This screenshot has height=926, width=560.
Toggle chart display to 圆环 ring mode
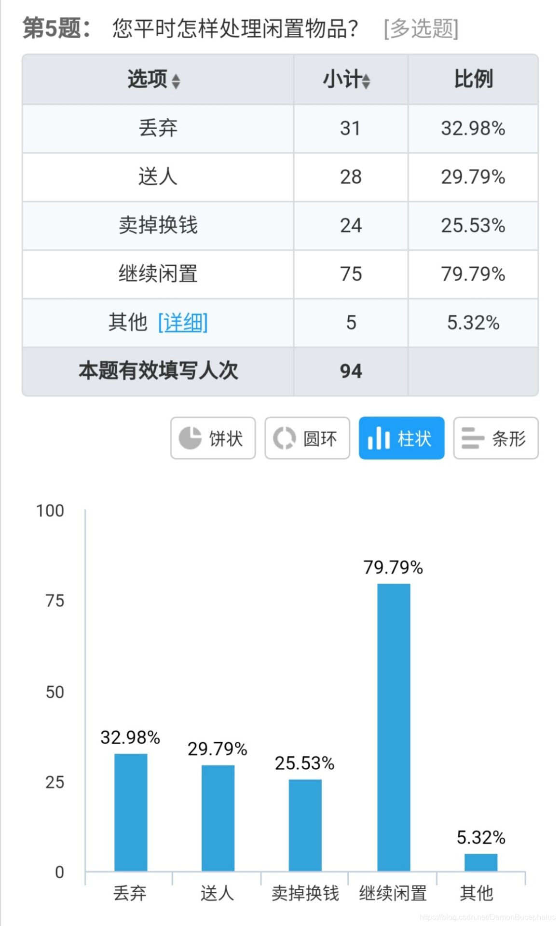pos(307,438)
